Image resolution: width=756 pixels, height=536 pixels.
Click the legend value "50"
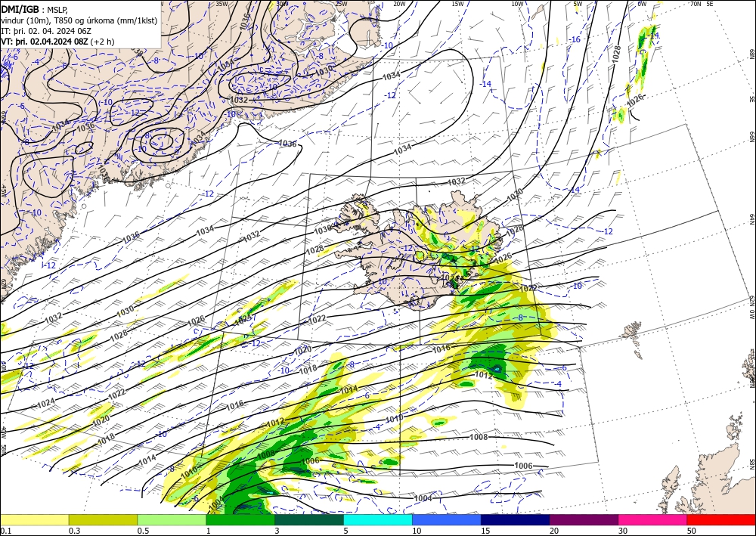692,531
